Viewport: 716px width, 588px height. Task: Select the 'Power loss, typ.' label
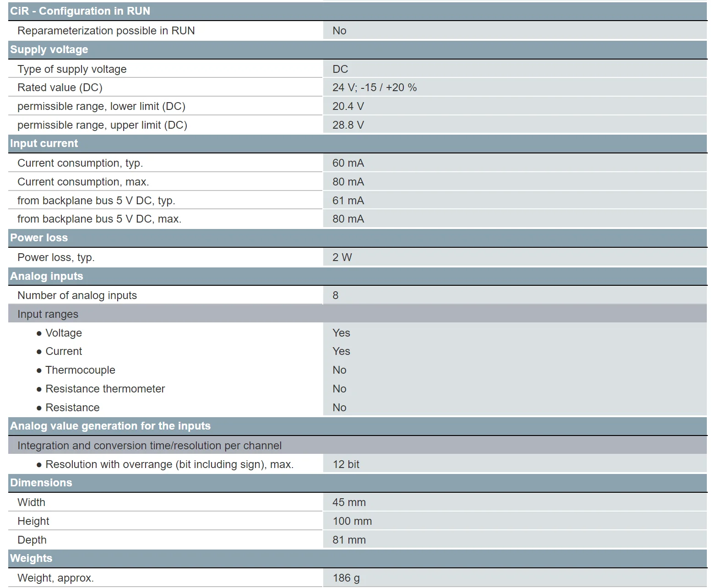click(56, 257)
